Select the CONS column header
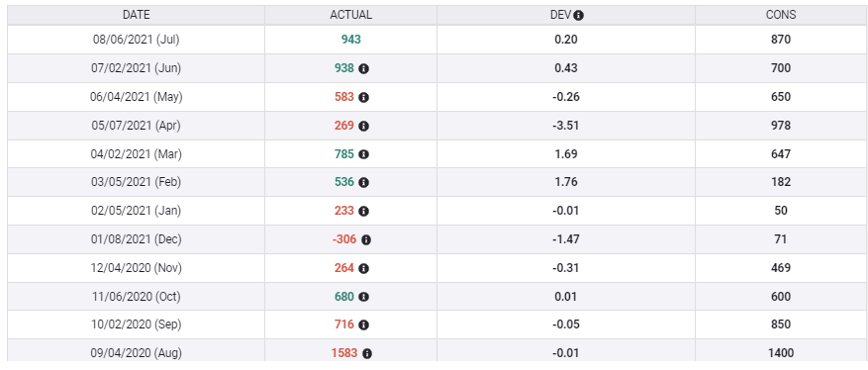Viewport: 868px width, 370px height. (781, 15)
